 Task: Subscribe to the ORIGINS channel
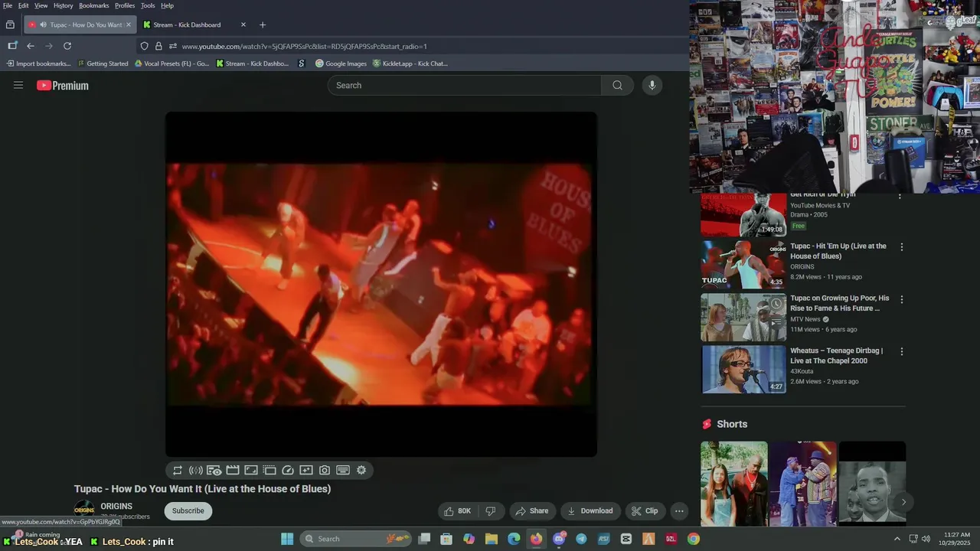click(x=188, y=511)
